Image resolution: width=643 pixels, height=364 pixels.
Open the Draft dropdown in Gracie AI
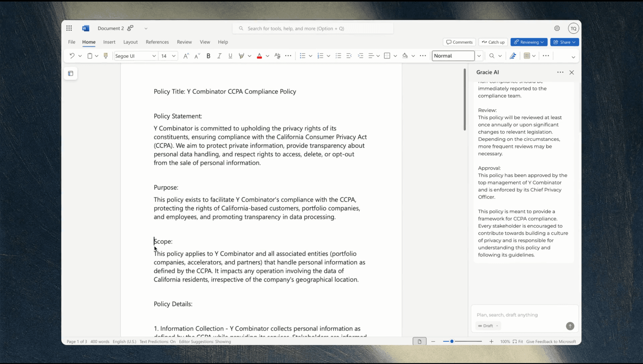(488, 326)
